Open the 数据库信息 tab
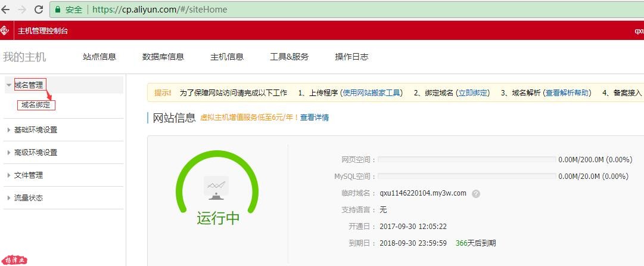Image resolution: width=644 pixels, height=266 pixels. (163, 57)
